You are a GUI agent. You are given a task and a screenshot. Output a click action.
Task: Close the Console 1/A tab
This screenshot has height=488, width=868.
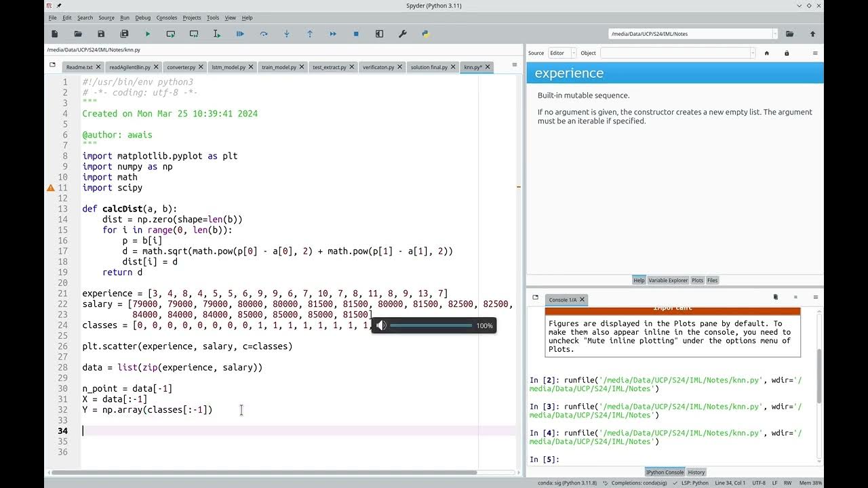tap(582, 299)
